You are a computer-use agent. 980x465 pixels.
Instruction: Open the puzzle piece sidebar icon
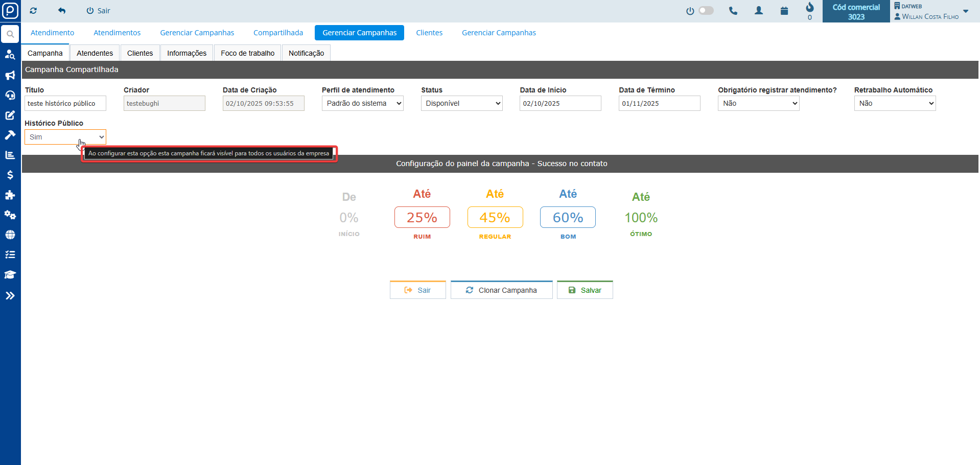pos(10,195)
